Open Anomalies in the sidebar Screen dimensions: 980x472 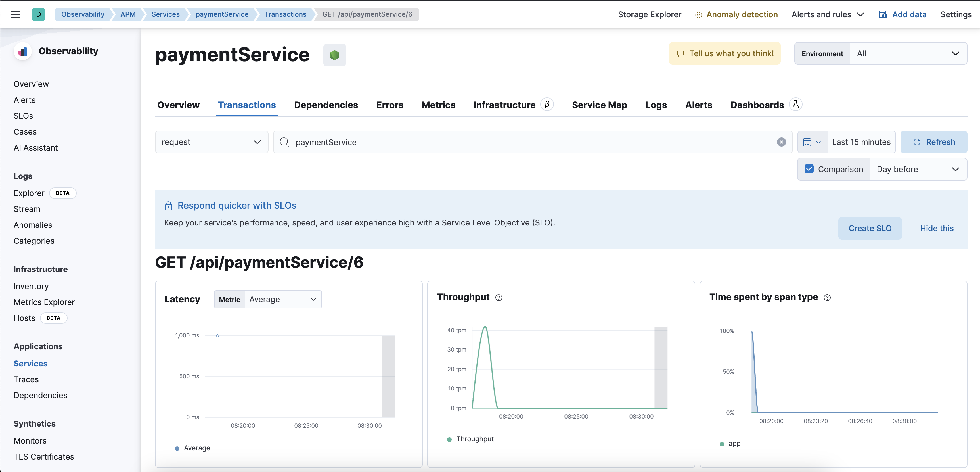click(33, 225)
